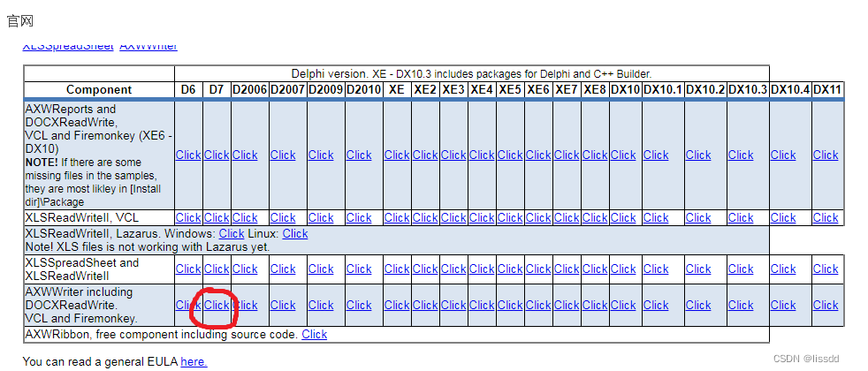Select the 'XLSReadWriteII, VCL' row label

click(x=82, y=218)
